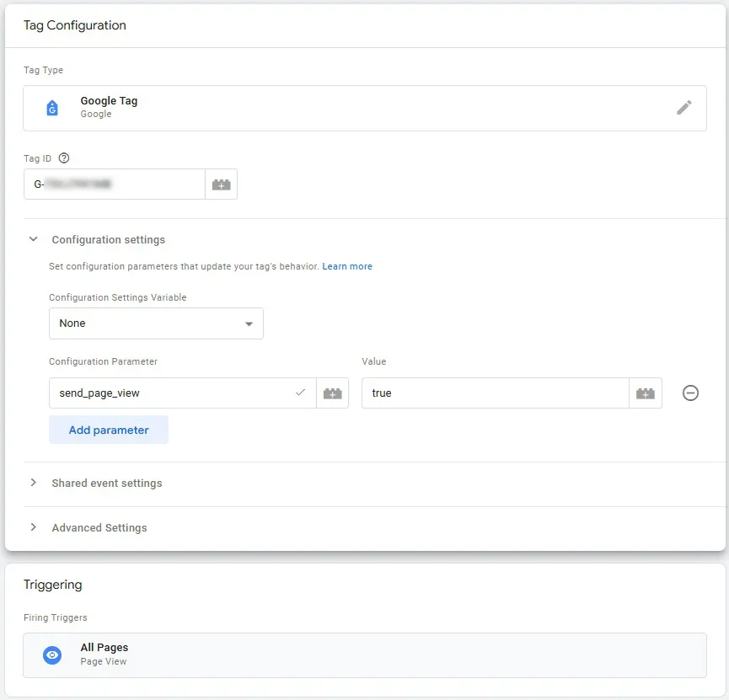Open the help icon next to Tag ID
The height and width of the screenshot is (700, 729).
coord(64,158)
